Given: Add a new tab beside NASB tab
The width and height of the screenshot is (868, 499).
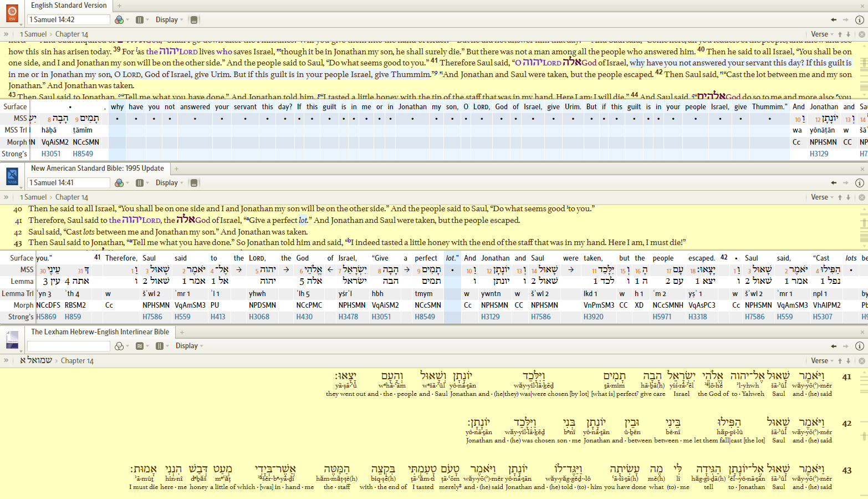Looking at the screenshot, I should [177, 169].
